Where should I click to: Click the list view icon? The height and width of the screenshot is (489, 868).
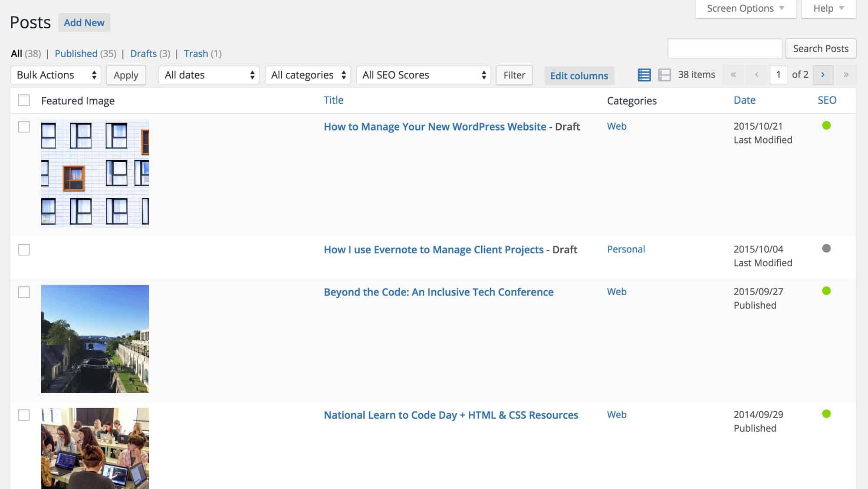point(644,75)
